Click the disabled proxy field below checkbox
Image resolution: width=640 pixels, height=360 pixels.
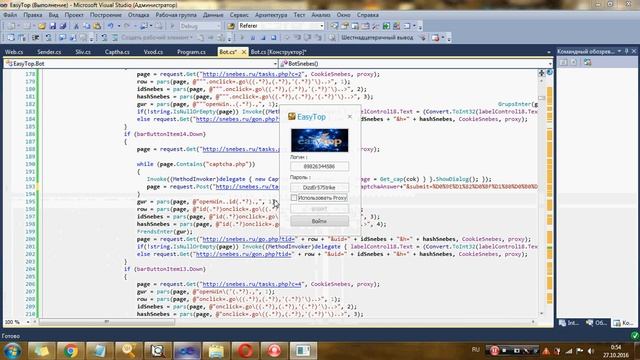(320, 209)
